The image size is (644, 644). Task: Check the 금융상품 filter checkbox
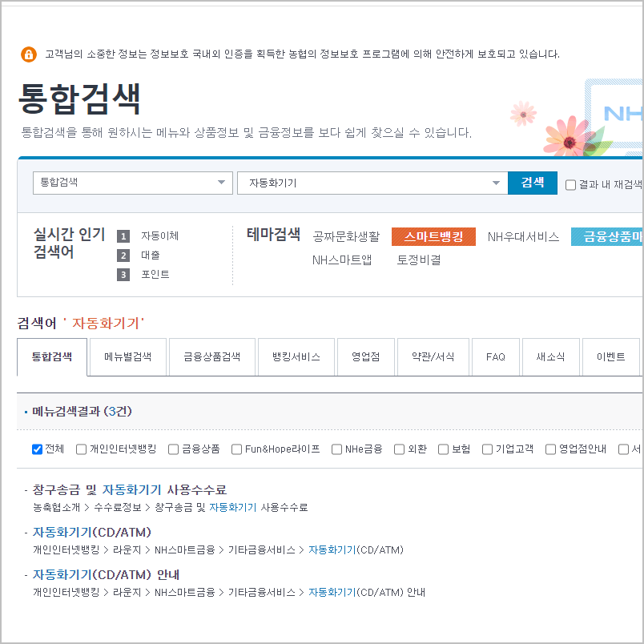[173, 449]
